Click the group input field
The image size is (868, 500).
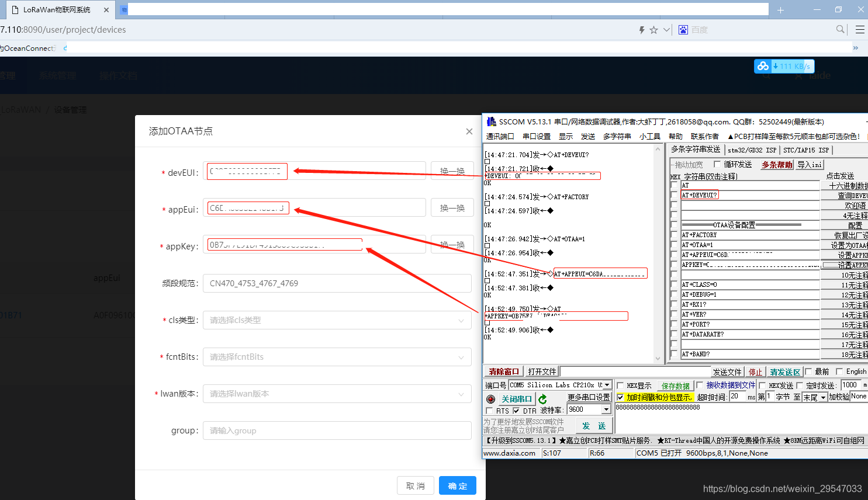tap(337, 430)
